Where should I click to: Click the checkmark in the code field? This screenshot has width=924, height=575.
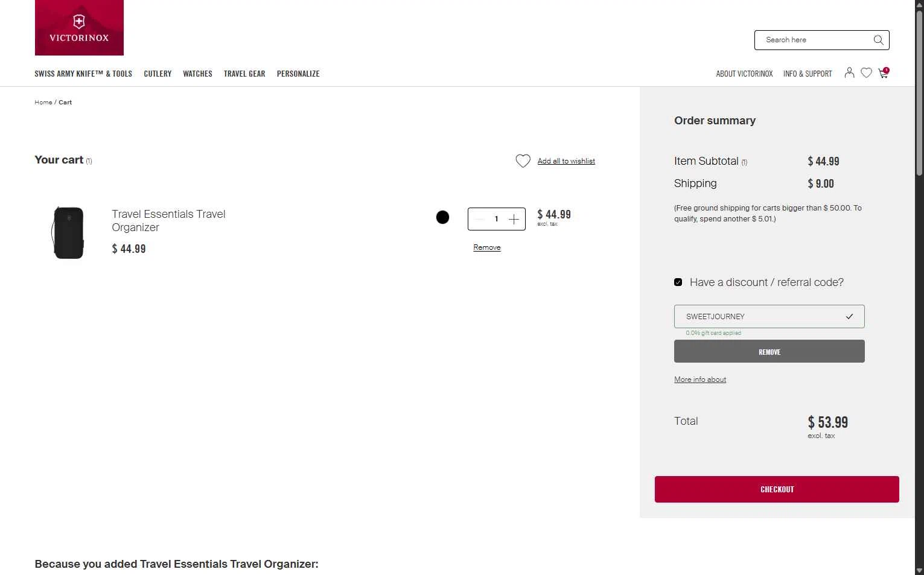click(849, 316)
